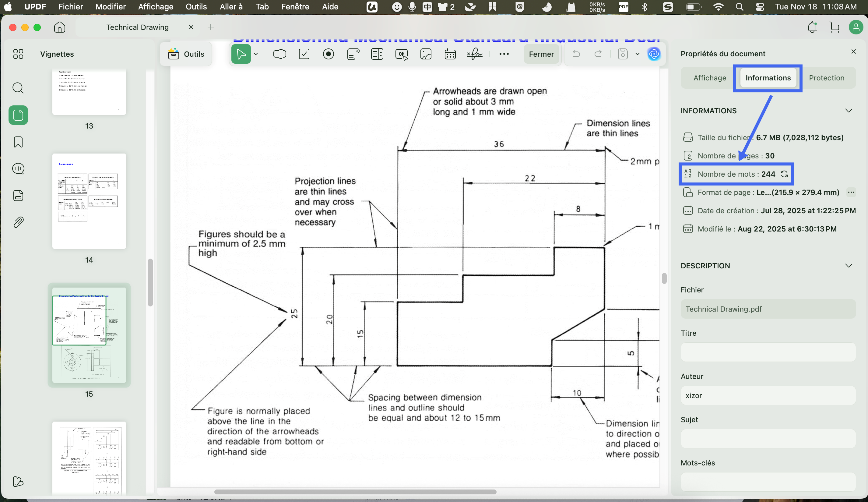Click the Fermer button
This screenshot has height=502, width=868.
point(541,54)
